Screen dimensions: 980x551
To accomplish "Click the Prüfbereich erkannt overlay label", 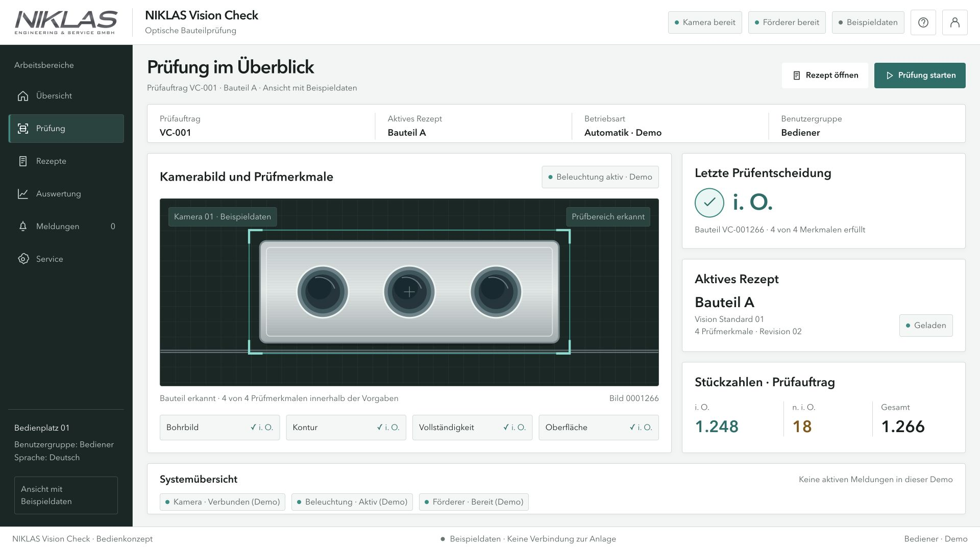I will pos(608,217).
